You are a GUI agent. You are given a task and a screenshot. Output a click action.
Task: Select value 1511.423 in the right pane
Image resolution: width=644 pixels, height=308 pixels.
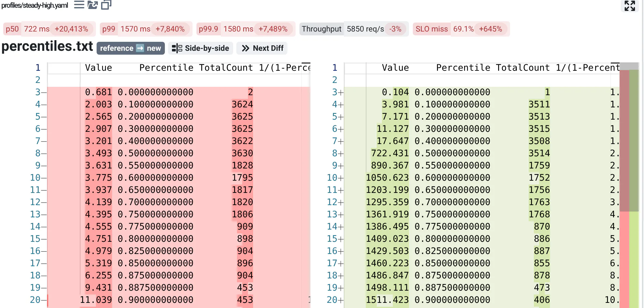[x=387, y=300]
